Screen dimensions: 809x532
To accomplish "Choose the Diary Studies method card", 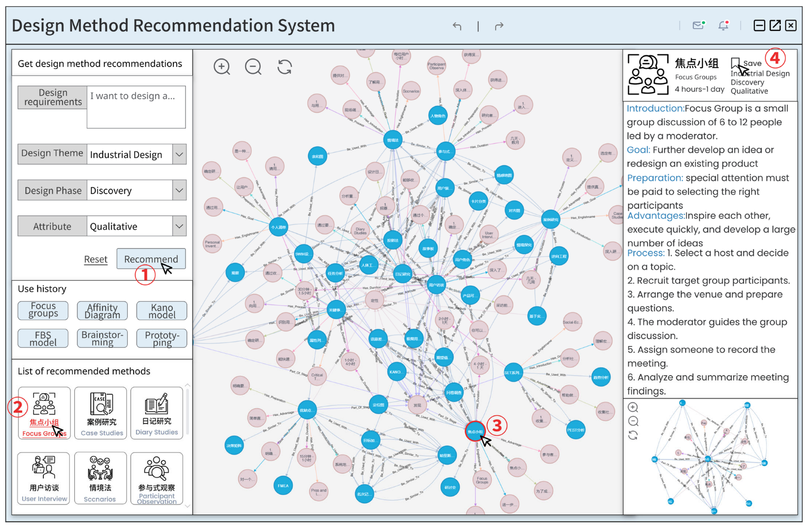I will [x=156, y=413].
